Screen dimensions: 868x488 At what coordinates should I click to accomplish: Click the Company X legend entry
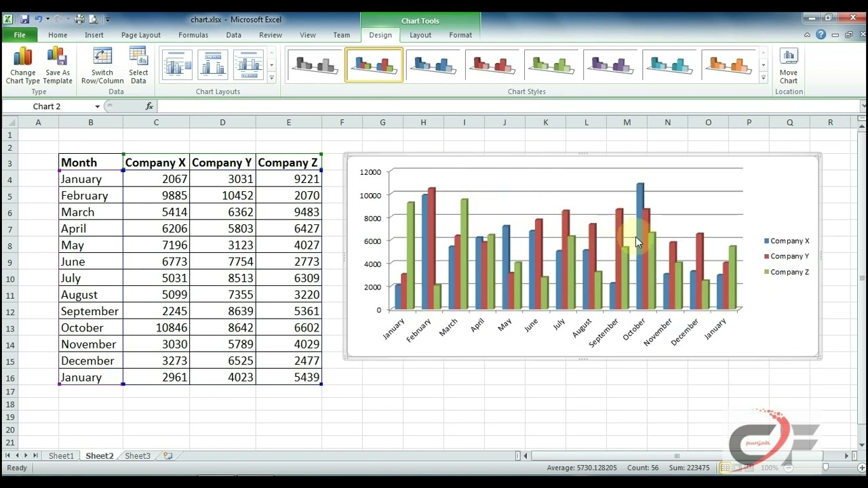click(x=787, y=241)
